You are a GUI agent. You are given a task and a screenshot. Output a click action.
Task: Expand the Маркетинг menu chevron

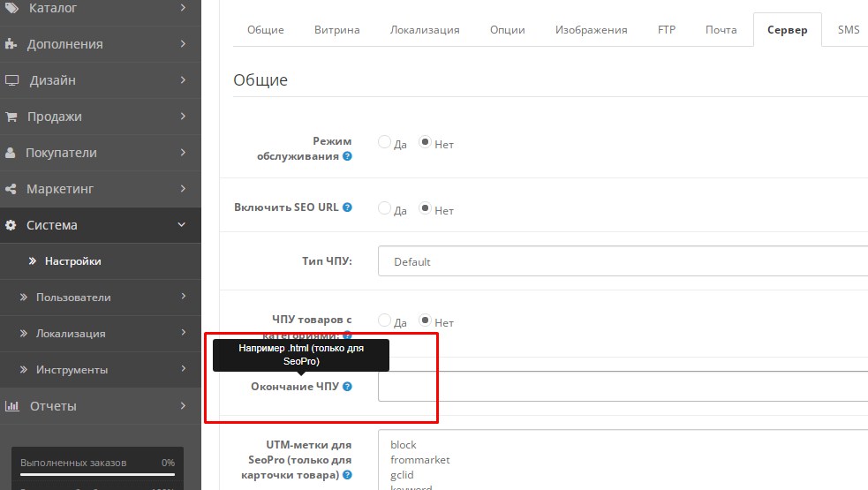pyautogui.click(x=184, y=189)
